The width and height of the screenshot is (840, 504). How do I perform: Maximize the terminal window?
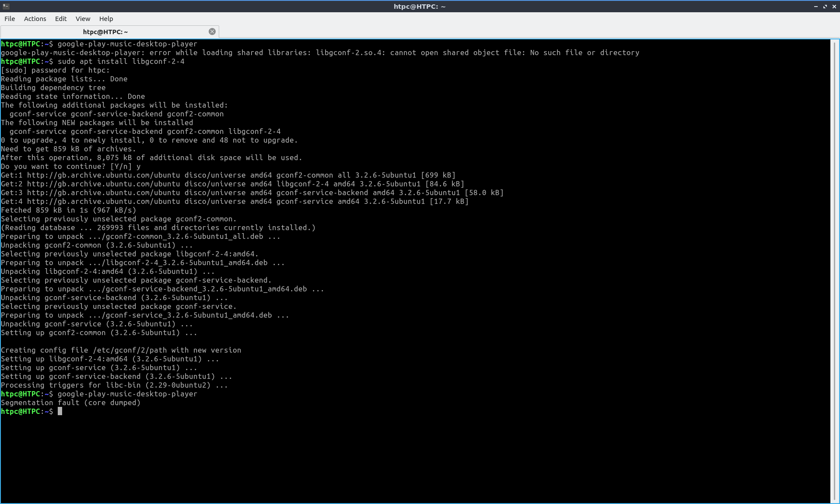(825, 7)
